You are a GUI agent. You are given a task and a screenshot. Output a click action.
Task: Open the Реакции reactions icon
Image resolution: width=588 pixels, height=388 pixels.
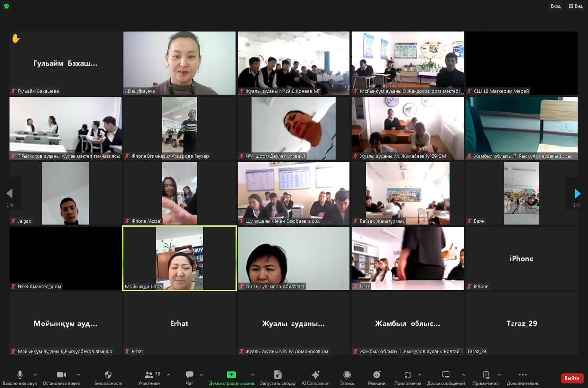tap(377, 375)
